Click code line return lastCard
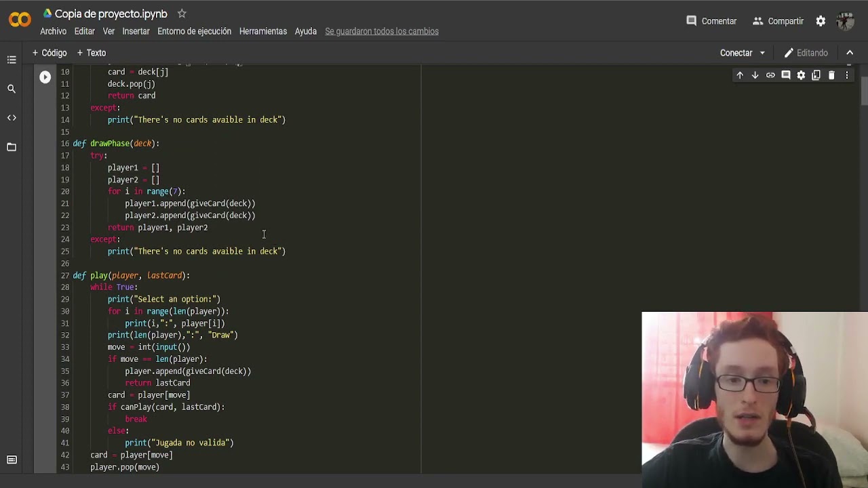This screenshot has width=868, height=488. tap(157, 383)
